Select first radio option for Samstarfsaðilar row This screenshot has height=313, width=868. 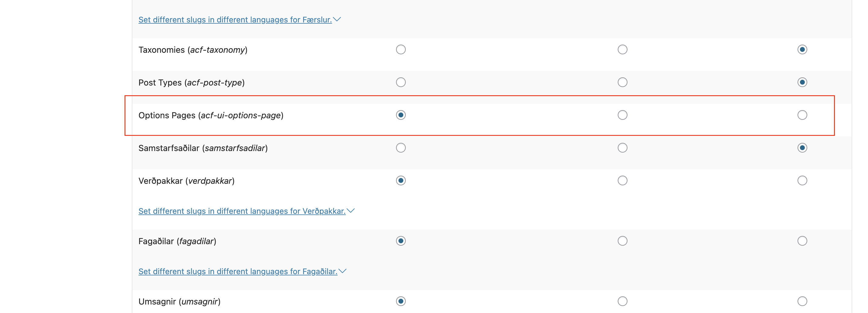pos(401,148)
